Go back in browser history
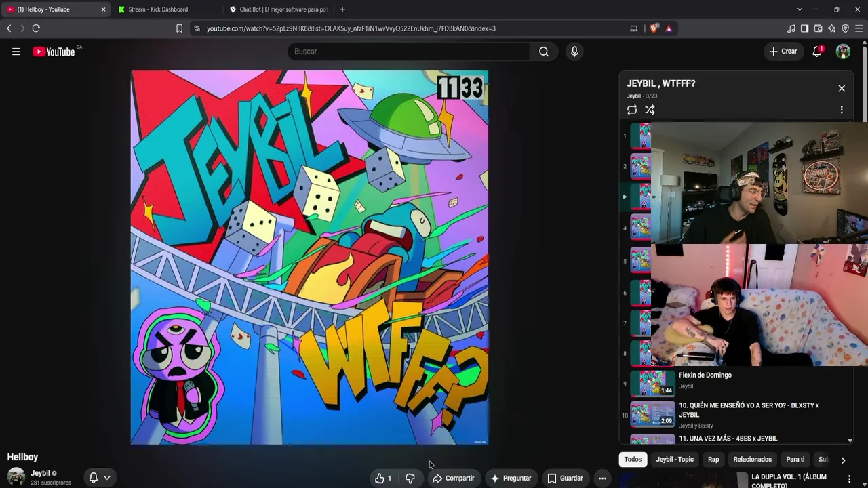 pos(9,28)
